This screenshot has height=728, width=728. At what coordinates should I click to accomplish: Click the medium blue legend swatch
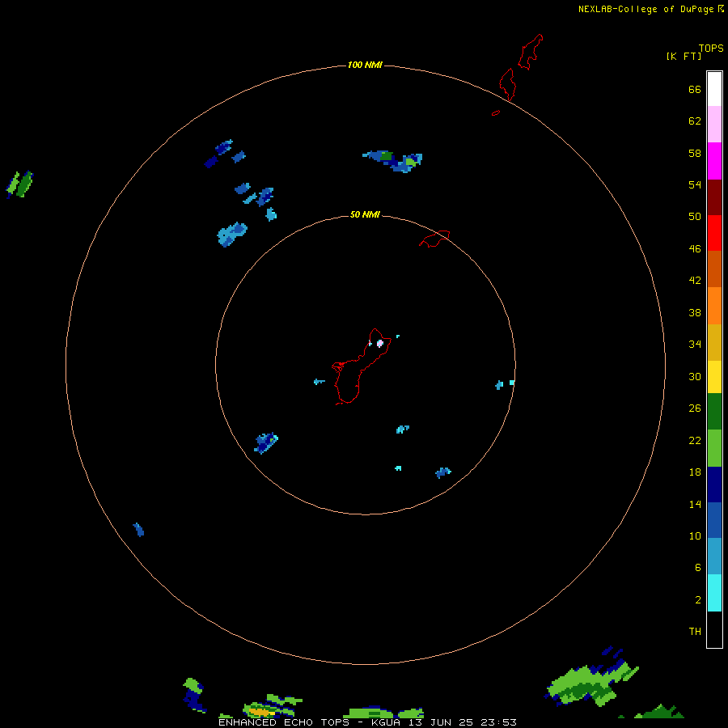(714, 520)
